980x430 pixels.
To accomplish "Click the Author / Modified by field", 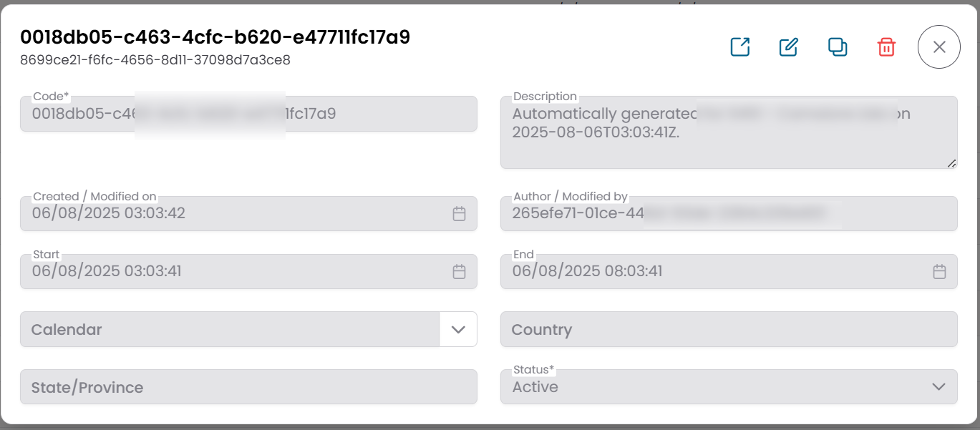I will click(x=728, y=214).
